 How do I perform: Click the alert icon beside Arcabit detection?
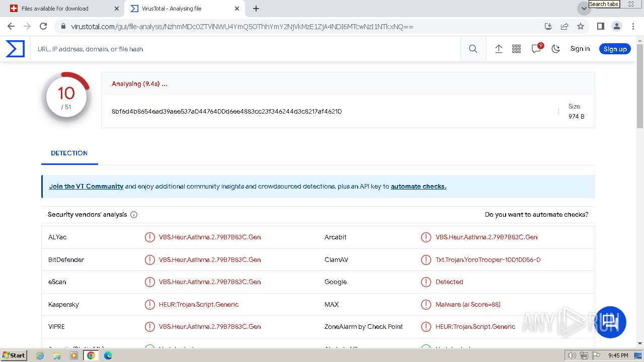point(426,237)
